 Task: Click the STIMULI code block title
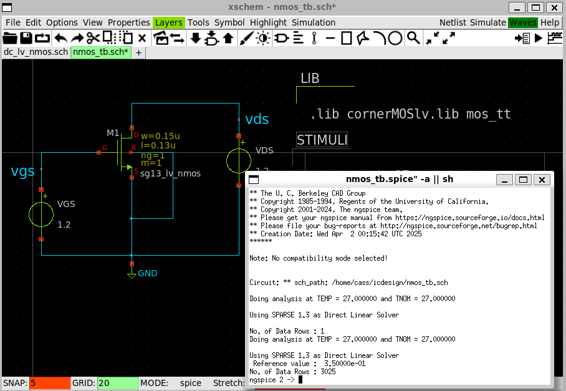coord(322,140)
